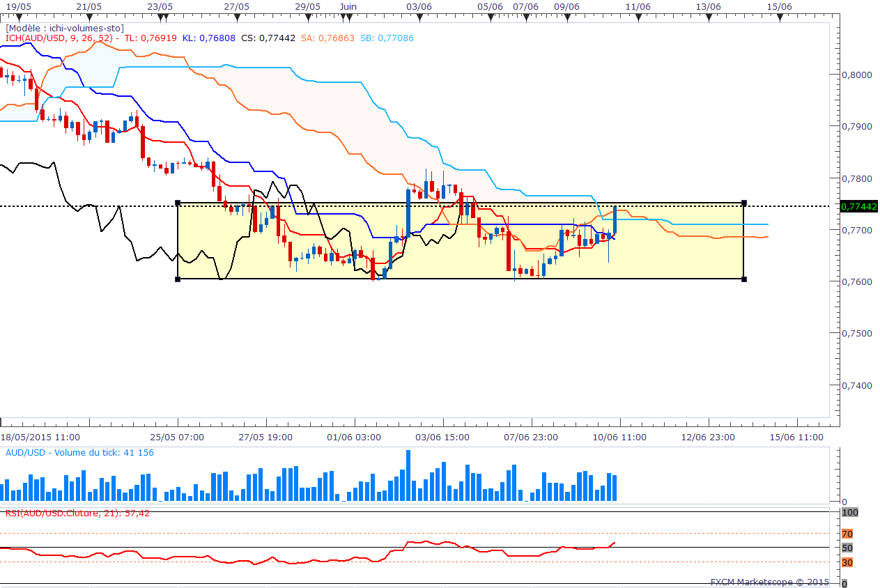Click the 29/05 date marker
The image size is (880, 588).
[308, 6]
